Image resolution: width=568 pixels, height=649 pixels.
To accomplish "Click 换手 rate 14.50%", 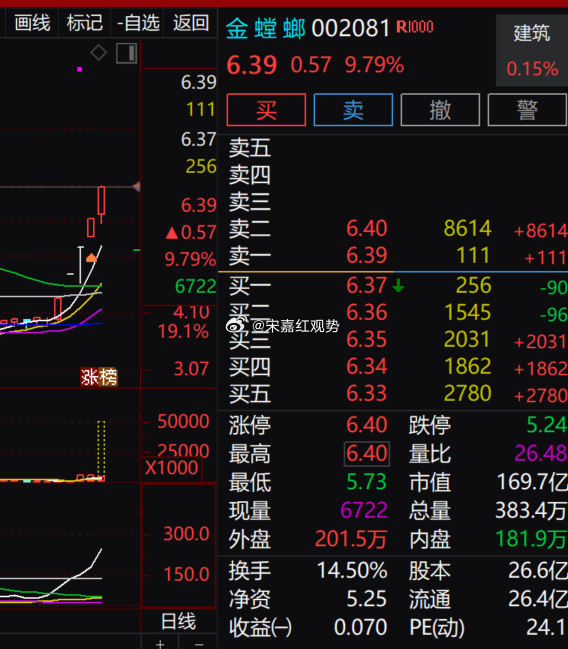I will [352, 571].
